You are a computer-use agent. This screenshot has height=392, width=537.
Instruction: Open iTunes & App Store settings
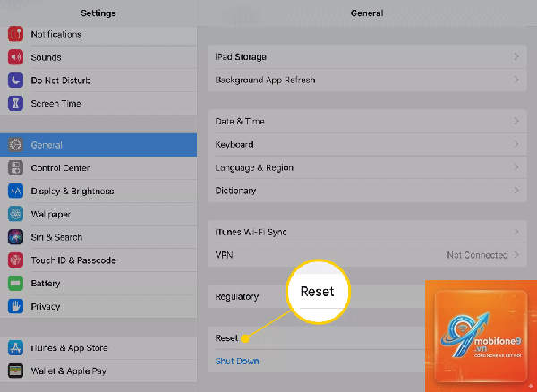pos(98,348)
